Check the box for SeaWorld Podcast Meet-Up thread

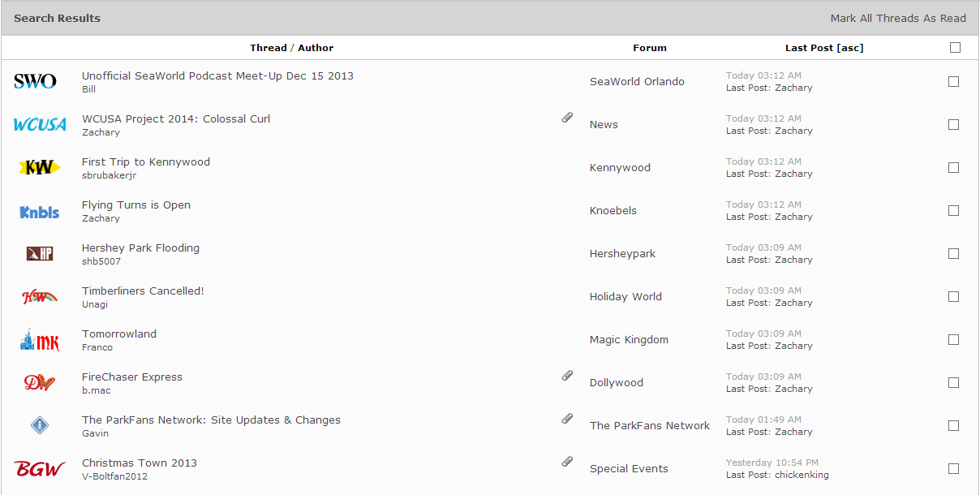(x=953, y=82)
